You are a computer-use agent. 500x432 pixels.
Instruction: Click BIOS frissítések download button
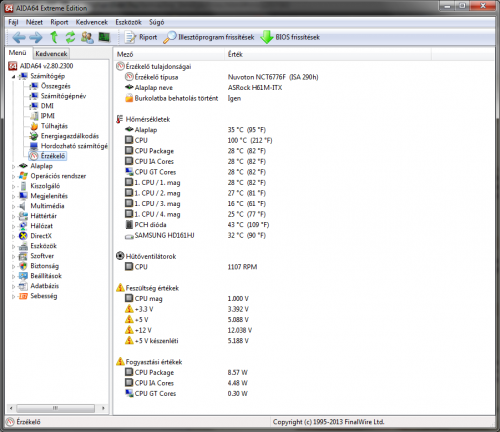click(290, 37)
